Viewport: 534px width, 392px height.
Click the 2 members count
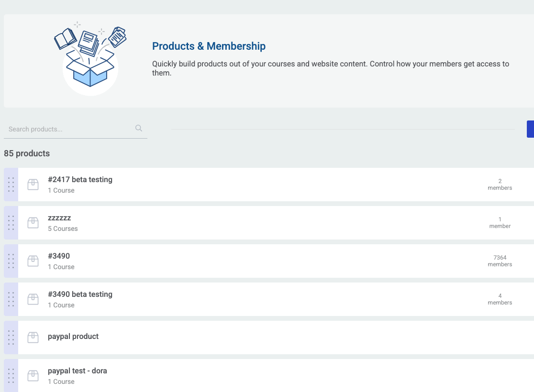pyautogui.click(x=500, y=185)
